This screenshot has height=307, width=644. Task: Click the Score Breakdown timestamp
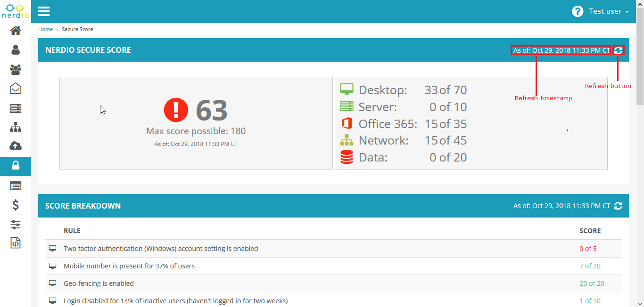coord(561,206)
